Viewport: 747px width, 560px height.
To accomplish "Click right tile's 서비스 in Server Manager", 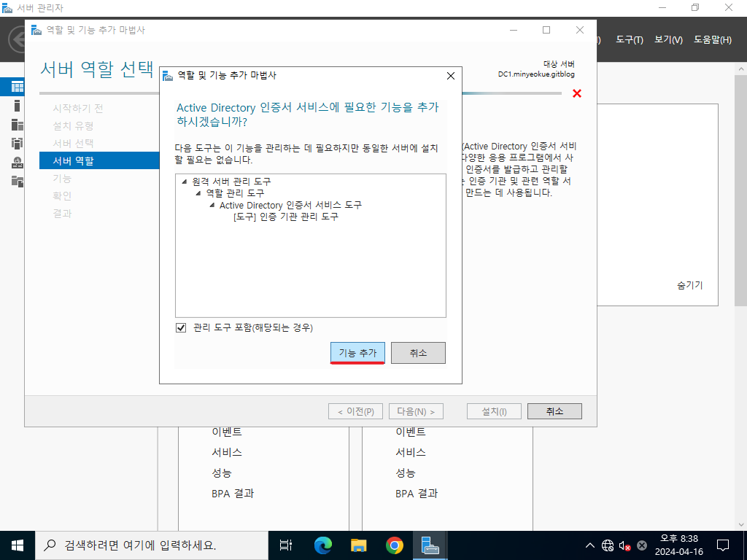I will [x=411, y=452].
